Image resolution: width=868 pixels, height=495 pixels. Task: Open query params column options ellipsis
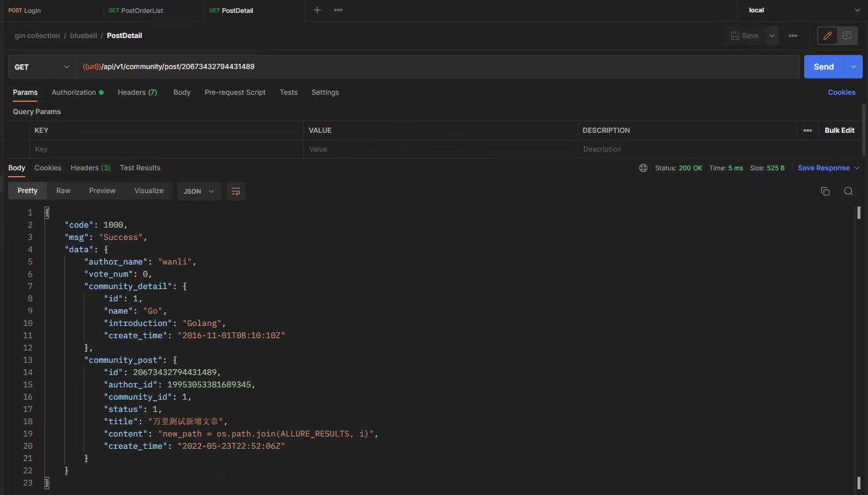(808, 130)
